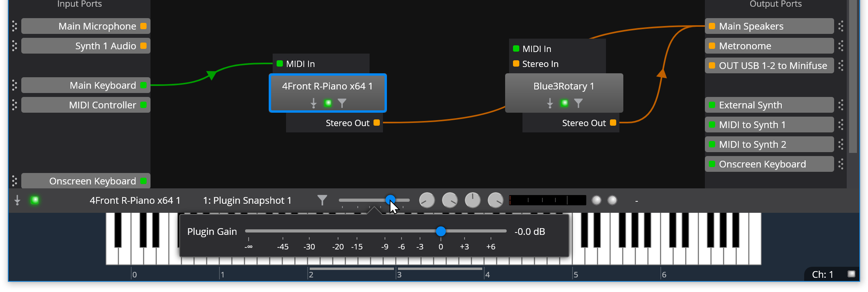This screenshot has height=292, width=868.
Task: Click octave marker 5 below the piano keyboard
Action: (576, 275)
